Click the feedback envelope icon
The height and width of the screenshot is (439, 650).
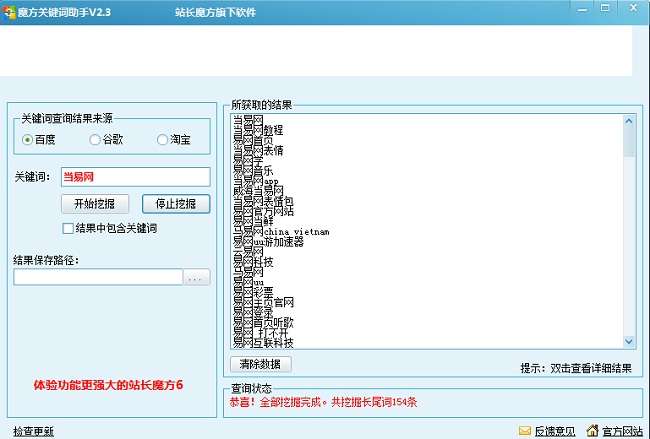coord(525,431)
